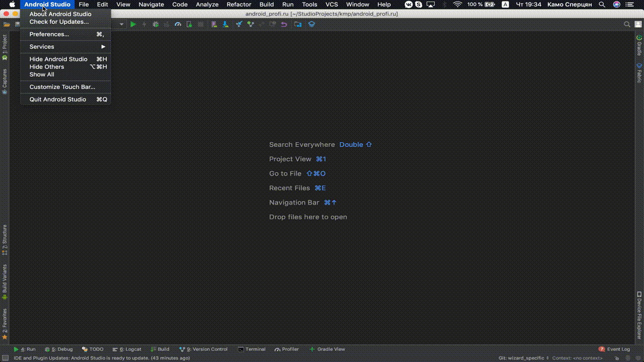Open the Analyze menu
The width and height of the screenshot is (644, 362).
(x=207, y=5)
